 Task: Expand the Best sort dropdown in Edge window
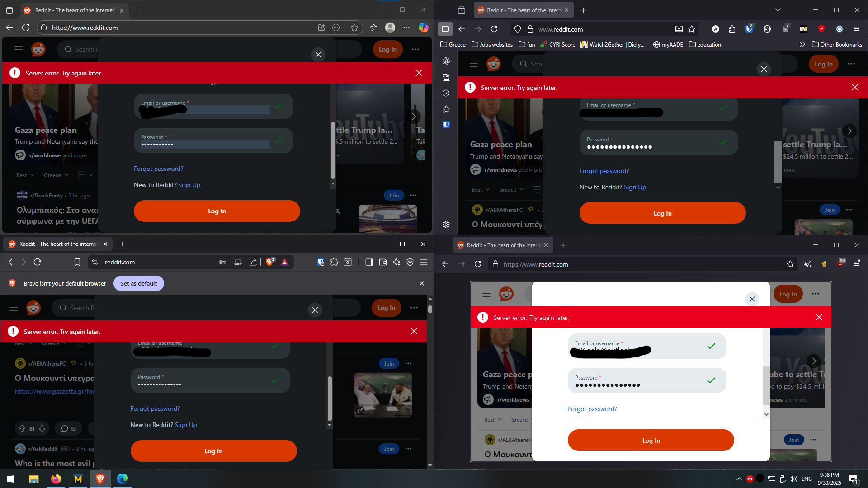(x=25, y=175)
